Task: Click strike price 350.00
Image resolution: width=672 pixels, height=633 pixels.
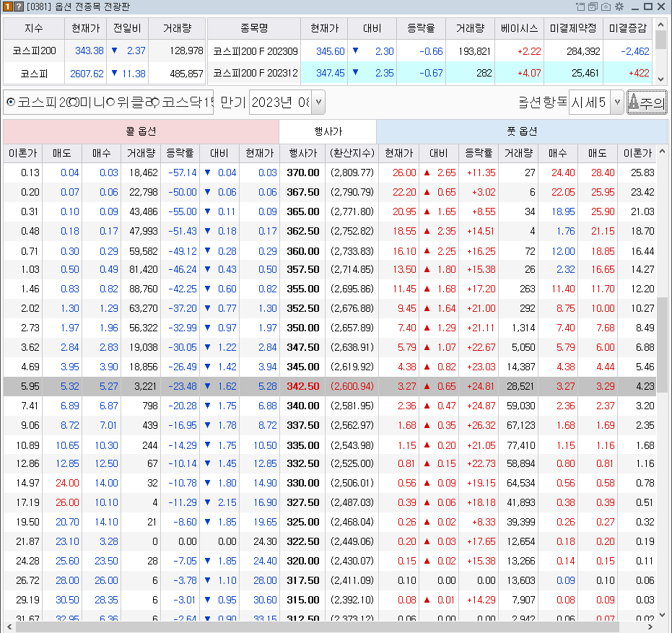Action: 303,328
